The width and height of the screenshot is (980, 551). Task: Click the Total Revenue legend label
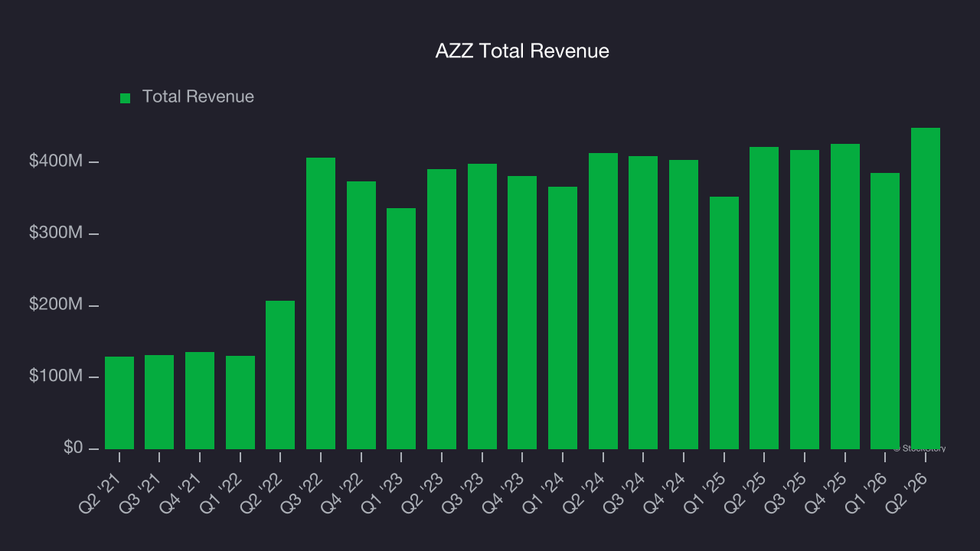click(x=198, y=96)
